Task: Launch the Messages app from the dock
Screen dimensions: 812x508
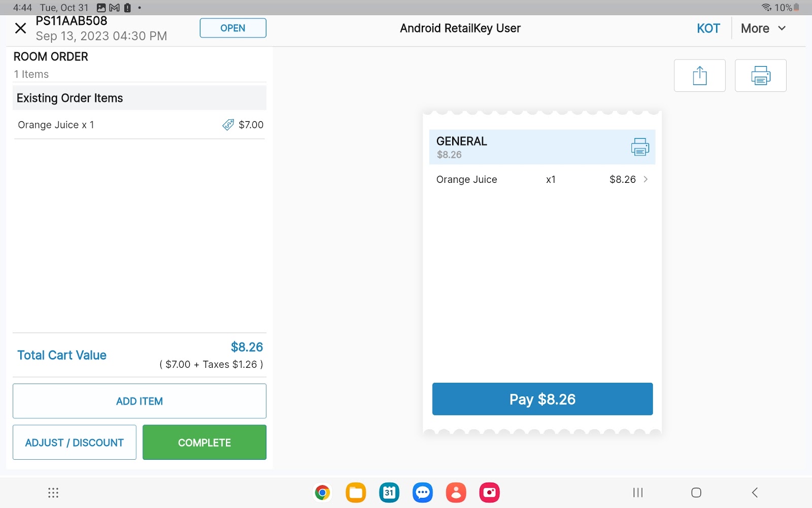Action: (422, 492)
